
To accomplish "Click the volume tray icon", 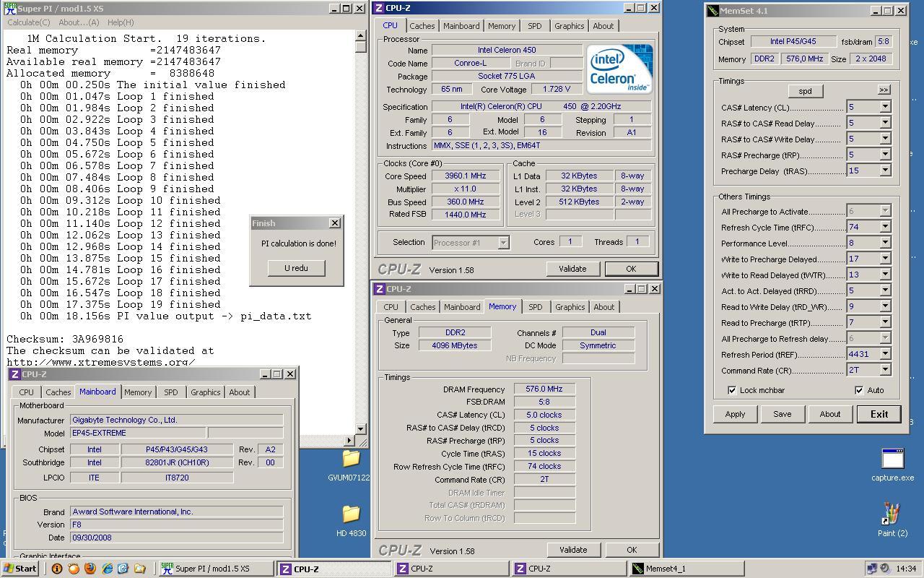I will pos(885,569).
